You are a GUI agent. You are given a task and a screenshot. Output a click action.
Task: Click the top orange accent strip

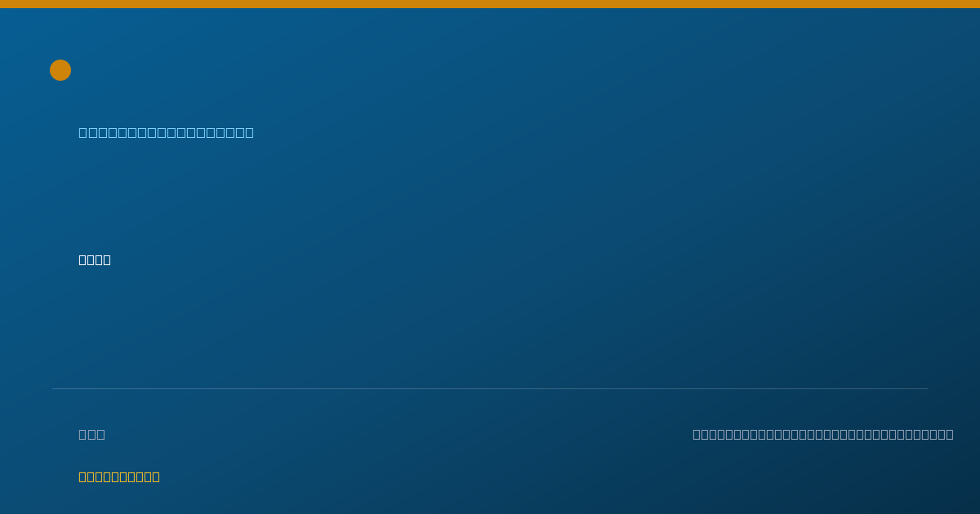490,4
